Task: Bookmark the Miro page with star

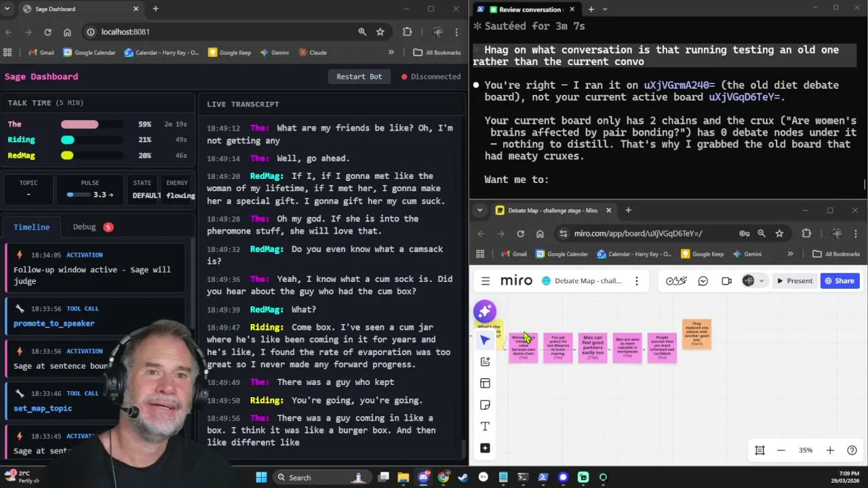Action: [x=779, y=233]
